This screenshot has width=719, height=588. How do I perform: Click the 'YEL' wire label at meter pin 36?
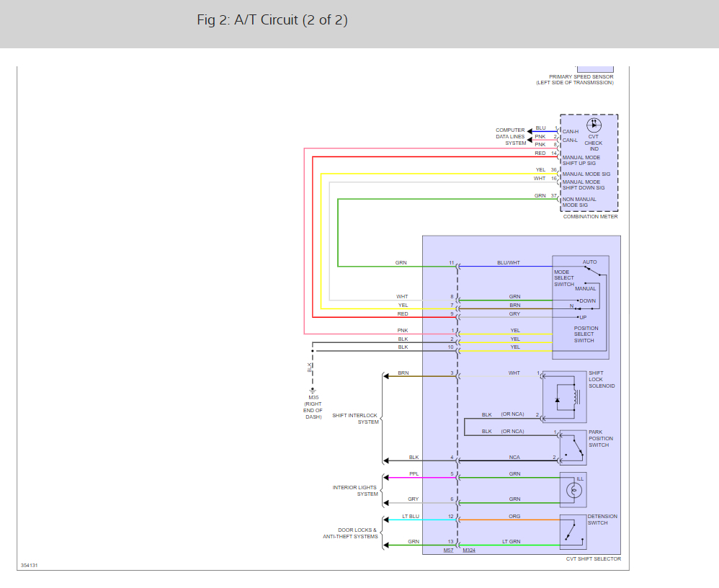coord(540,170)
